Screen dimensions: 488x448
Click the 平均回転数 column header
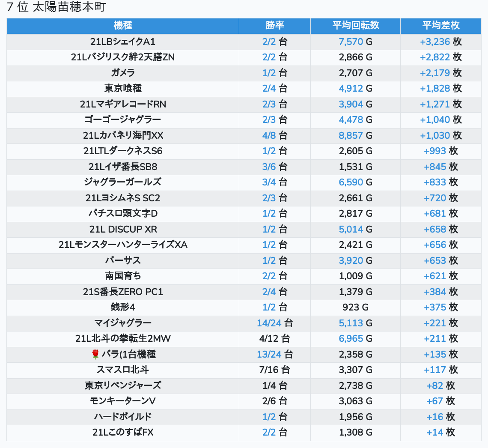(355, 26)
